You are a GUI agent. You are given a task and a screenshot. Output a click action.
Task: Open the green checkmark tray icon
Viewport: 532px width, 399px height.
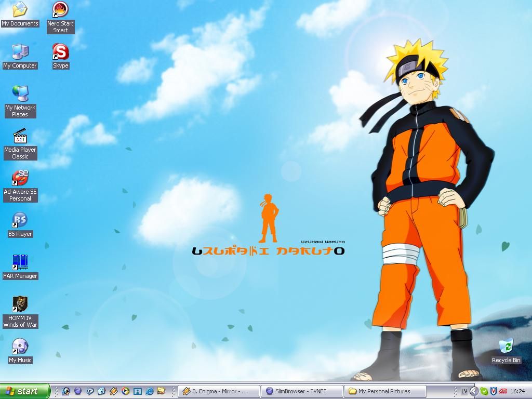(484, 391)
